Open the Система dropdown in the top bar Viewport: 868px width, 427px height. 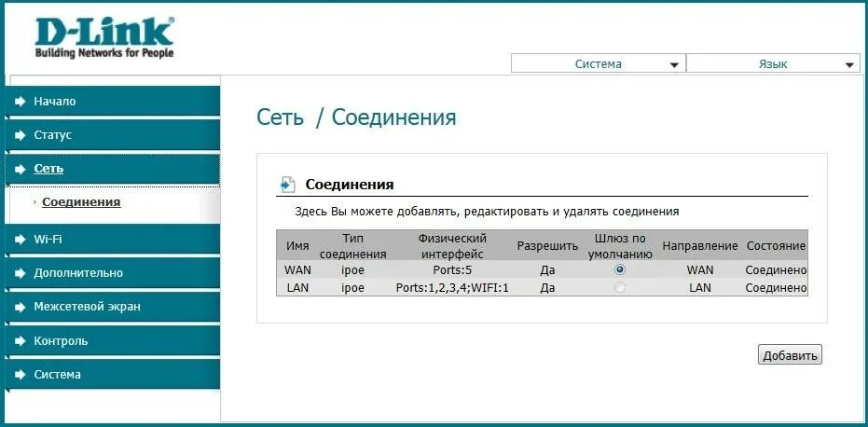(598, 63)
